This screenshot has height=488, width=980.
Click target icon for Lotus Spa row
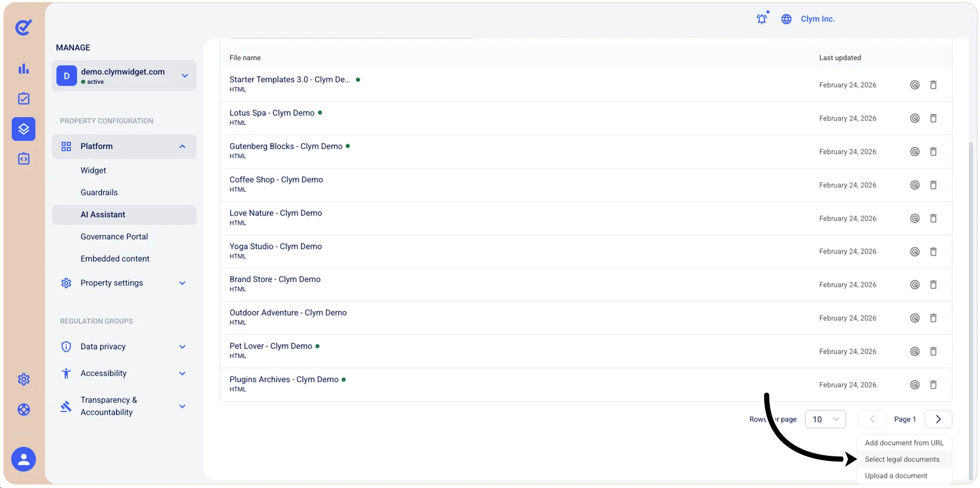point(915,118)
